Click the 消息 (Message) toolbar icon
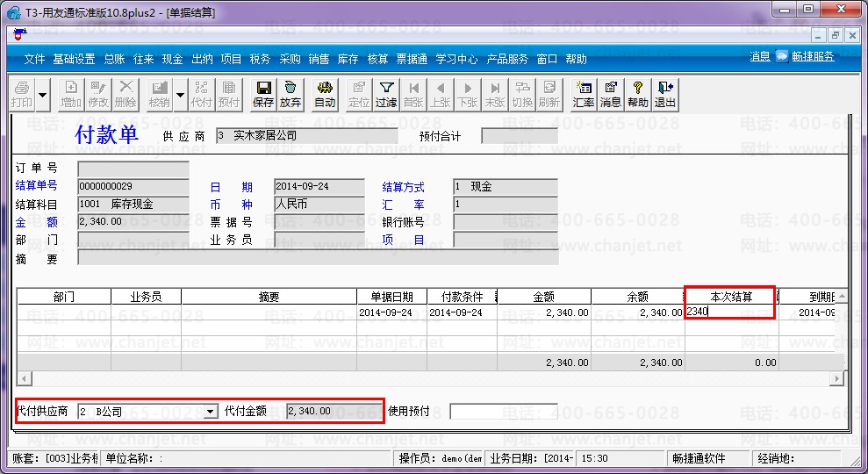The height and width of the screenshot is (474, 868). pyautogui.click(x=610, y=94)
